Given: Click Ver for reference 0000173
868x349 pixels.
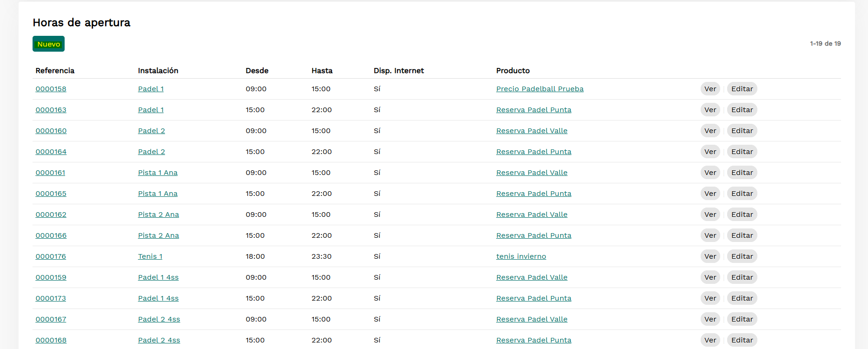Looking at the screenshot, I should point(709,298).
